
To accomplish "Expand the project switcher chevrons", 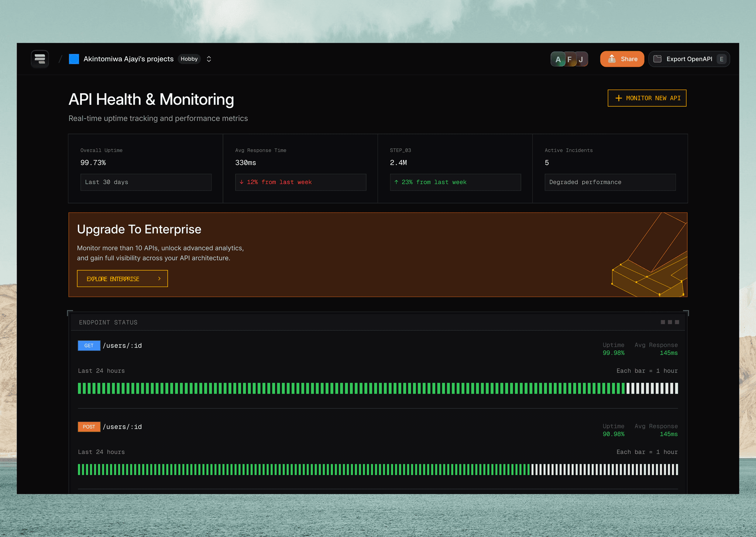I will coord(209,59).
